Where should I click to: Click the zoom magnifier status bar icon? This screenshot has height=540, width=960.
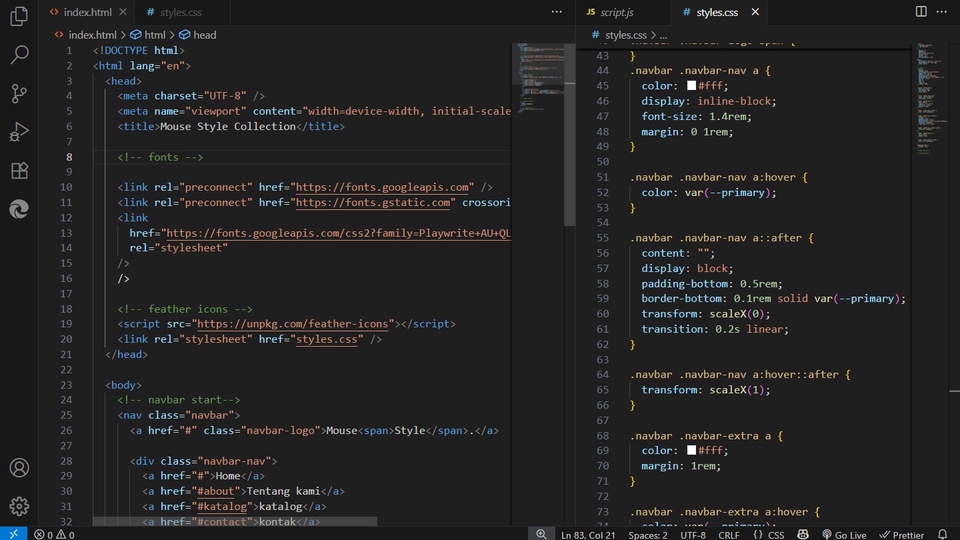tap(541, 534)
